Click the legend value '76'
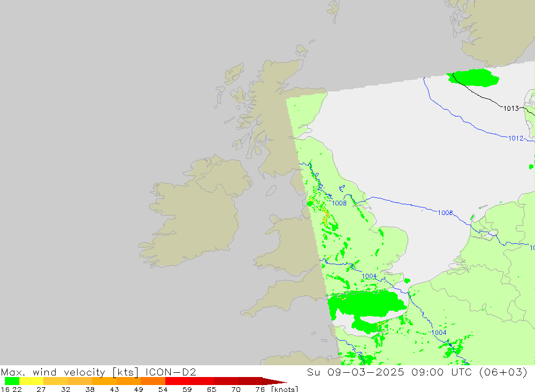535x392 pixels. [260, 389]
